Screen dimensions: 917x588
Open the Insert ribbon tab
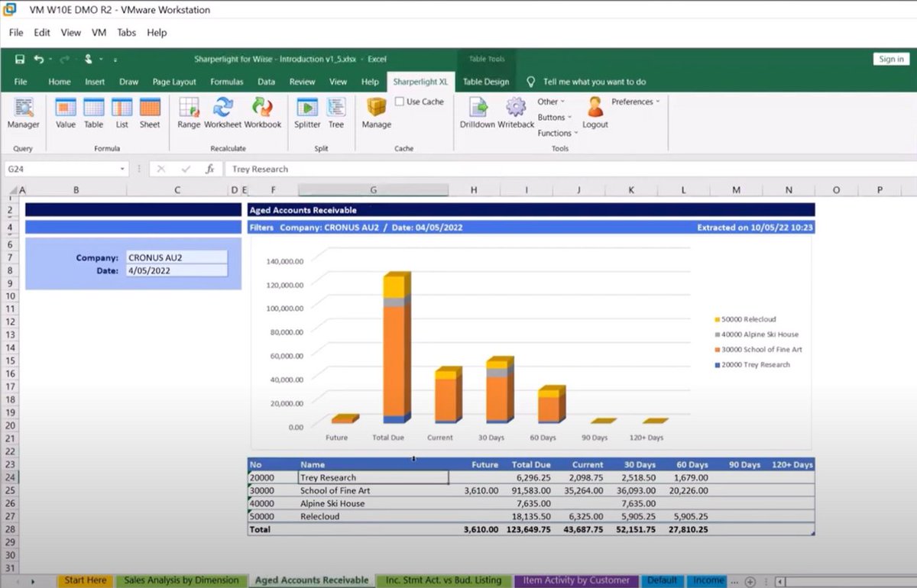point(95,82)
